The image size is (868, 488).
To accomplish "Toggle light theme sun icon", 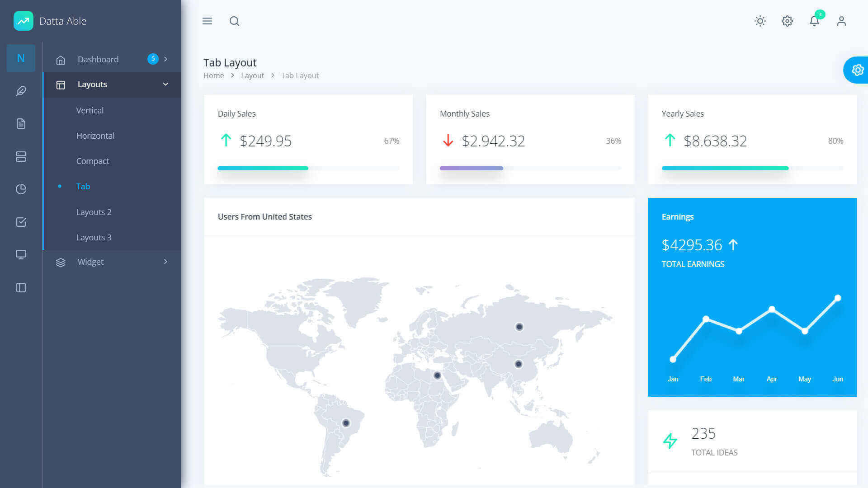I will (x=760, y=21).
